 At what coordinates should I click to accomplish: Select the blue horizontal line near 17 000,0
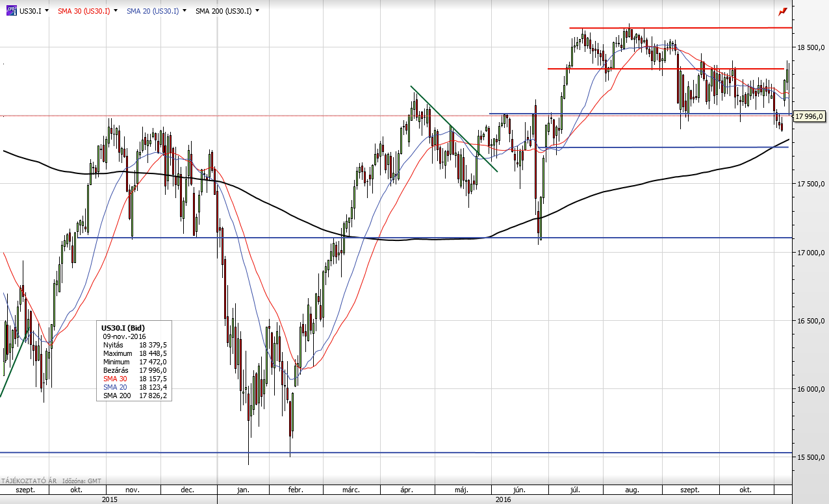click(x=434, y=238)
